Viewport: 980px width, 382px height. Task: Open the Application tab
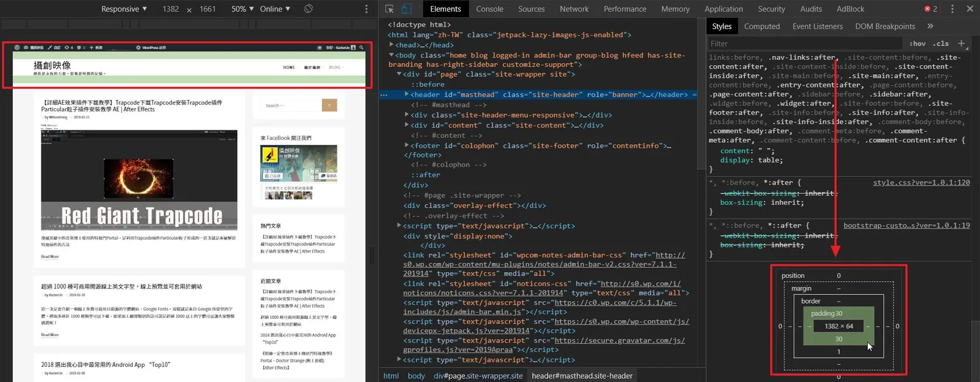(723, 9)
